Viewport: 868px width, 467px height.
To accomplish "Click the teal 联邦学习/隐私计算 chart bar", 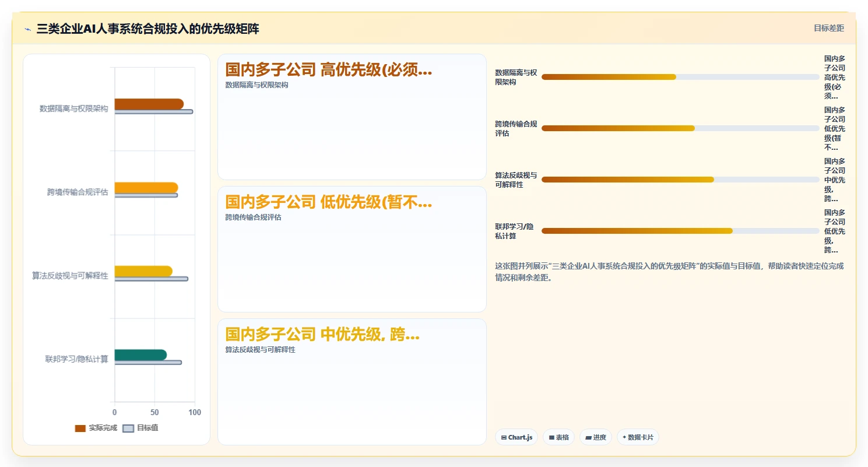I will tap(140, 354).
